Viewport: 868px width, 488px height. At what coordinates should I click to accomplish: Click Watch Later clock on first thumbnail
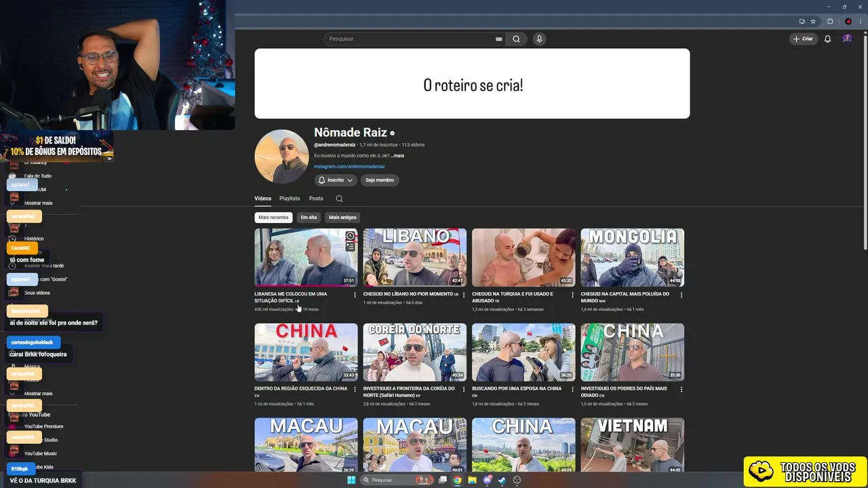pos(350,236)
